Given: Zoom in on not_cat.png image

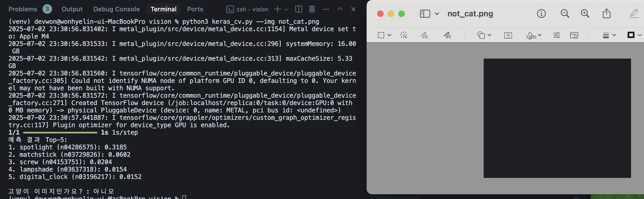Looking at the screenshot, I should (x=585, y=13).
